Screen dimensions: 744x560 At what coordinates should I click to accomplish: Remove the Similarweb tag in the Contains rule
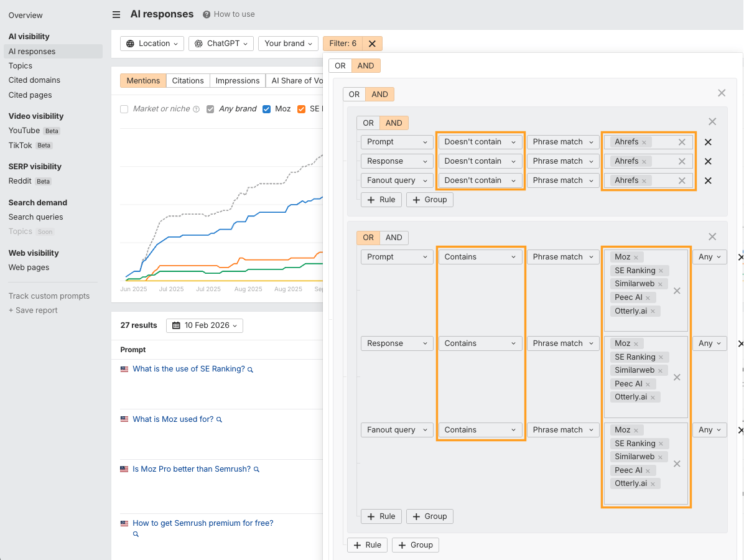click(660, 284)
